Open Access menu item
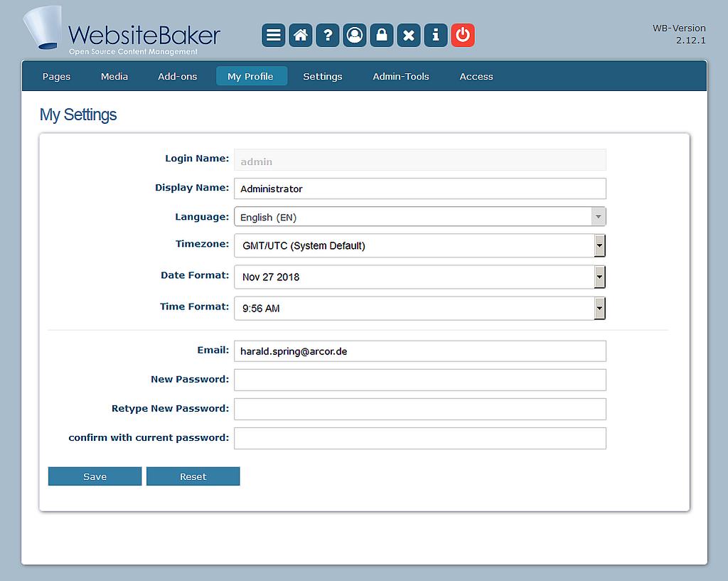728x581 pixels. [476, 76]
